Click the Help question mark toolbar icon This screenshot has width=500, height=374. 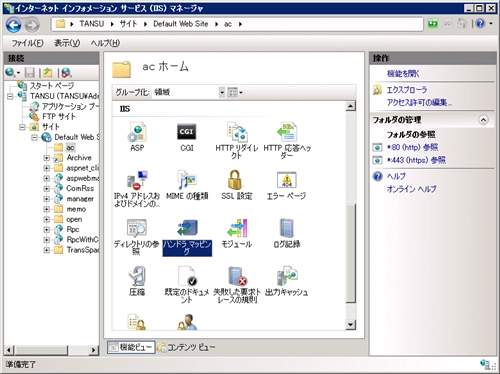(x=480, y=24)
